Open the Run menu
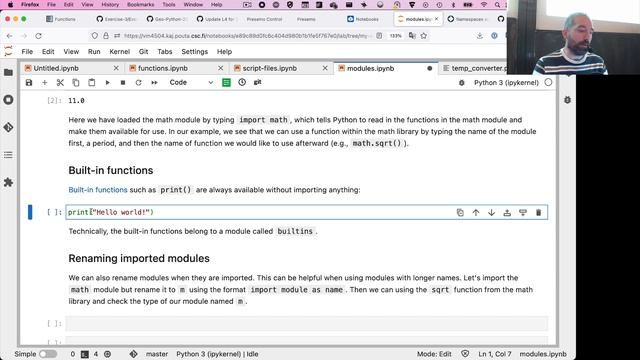Viewport: 640px width, 360px height. pos(94,52)
